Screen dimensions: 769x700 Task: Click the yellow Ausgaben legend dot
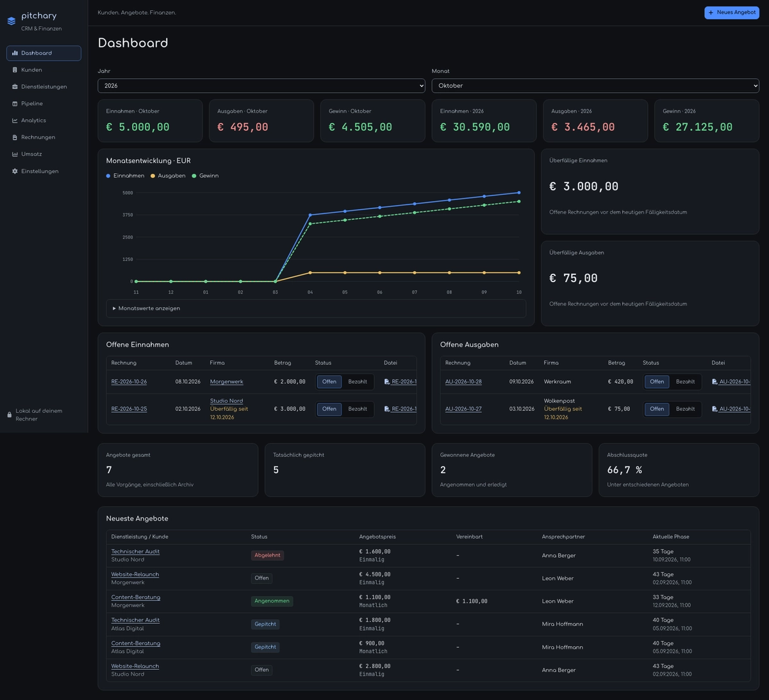point(153,176)
